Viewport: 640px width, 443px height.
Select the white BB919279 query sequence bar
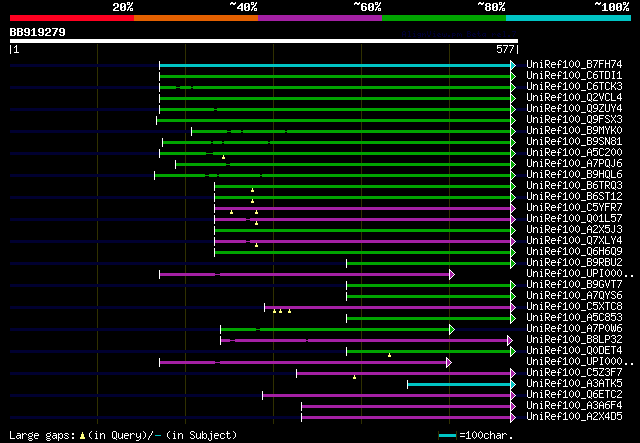tap(264, 41)
